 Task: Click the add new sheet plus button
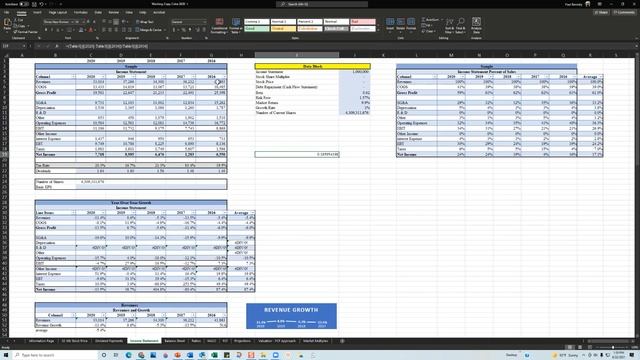click(x=342, y=341)
